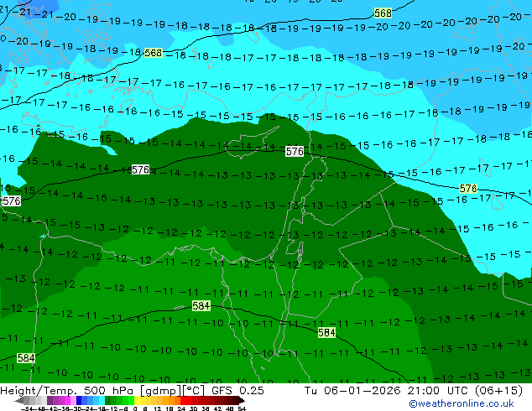Click the date 'Tu 06-01-2026 21:00 UTC'
The height and width of the screenshot is (411, 532).
[x=387, y=391]
